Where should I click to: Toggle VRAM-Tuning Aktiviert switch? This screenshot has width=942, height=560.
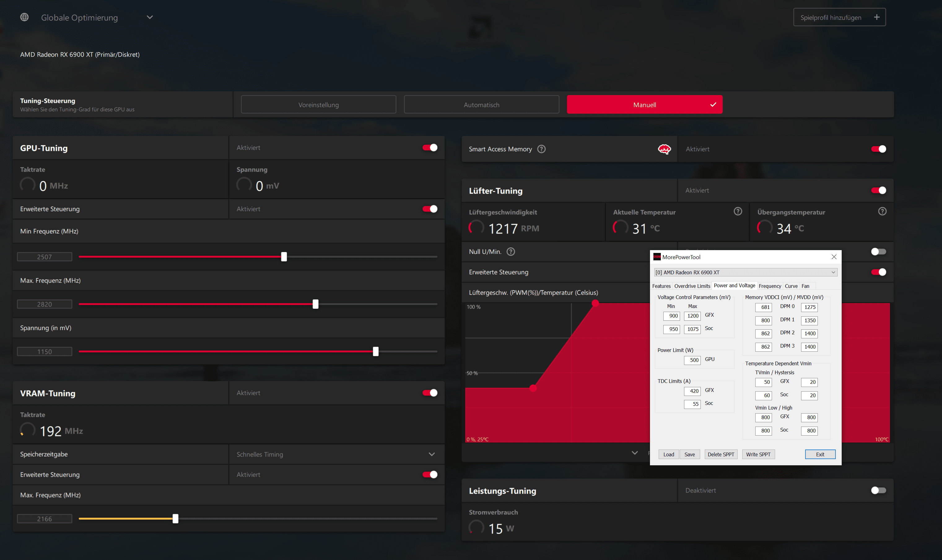(x=430, y=393)
